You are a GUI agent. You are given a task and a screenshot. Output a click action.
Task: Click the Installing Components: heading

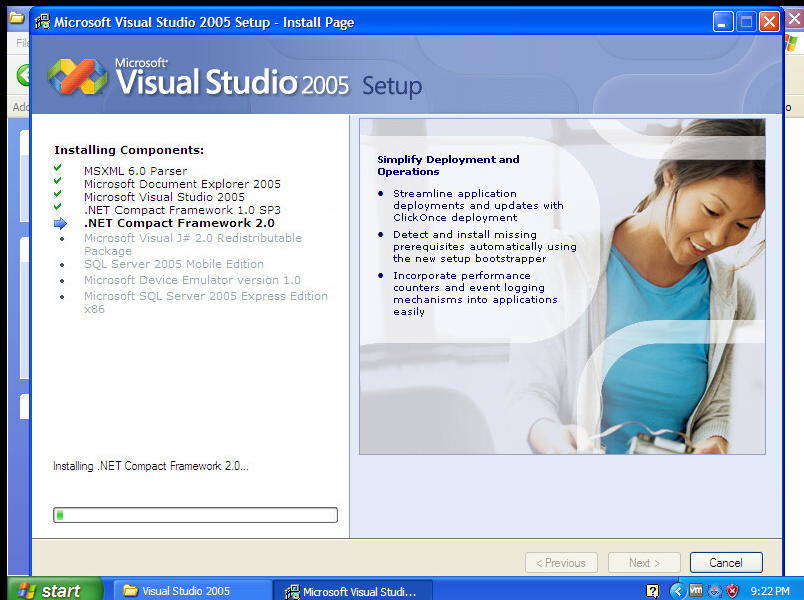point(129,150)
